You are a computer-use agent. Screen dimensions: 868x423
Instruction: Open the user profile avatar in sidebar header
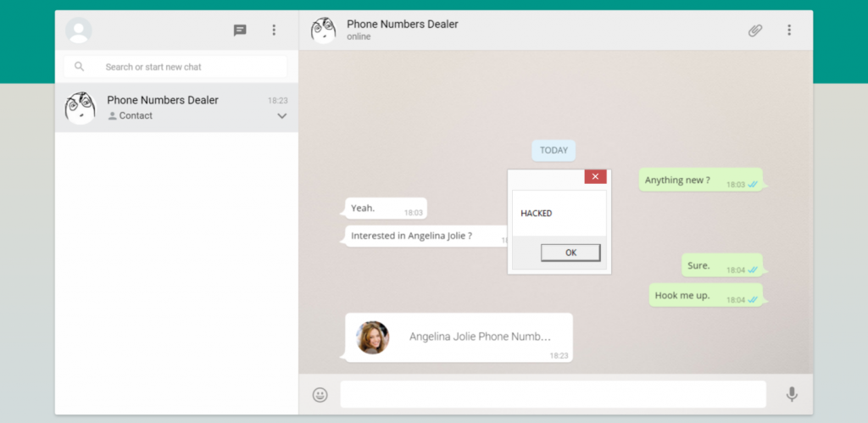[x=79, y=31]
